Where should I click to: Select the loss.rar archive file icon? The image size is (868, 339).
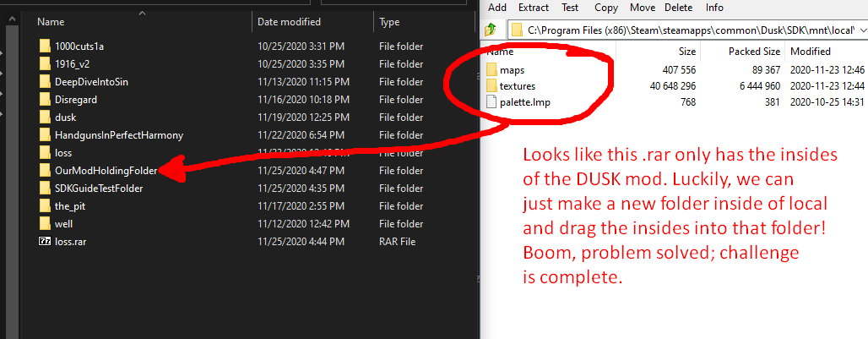click(45, 242)
